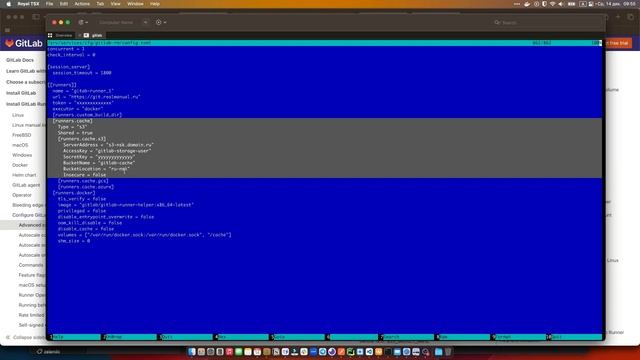Open the date and time in menu bar

617,4
